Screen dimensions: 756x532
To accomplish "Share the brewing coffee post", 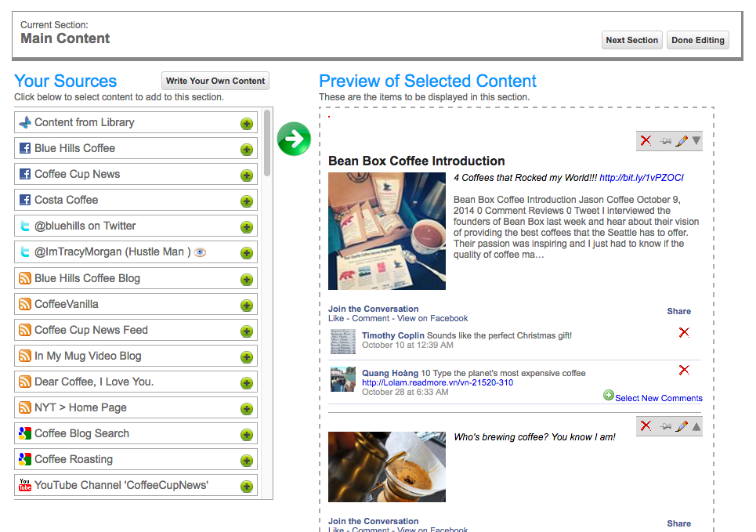I will tap(679, 523).
